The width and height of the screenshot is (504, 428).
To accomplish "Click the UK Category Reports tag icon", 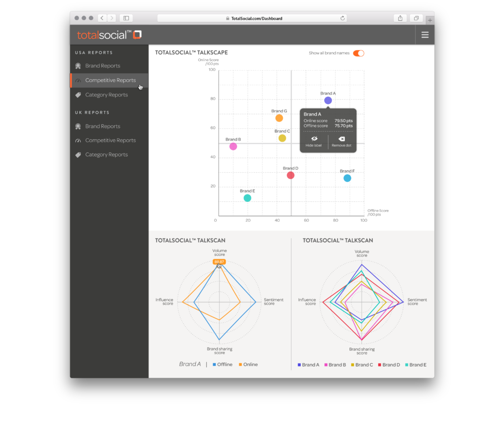I will tap(78, 155).
